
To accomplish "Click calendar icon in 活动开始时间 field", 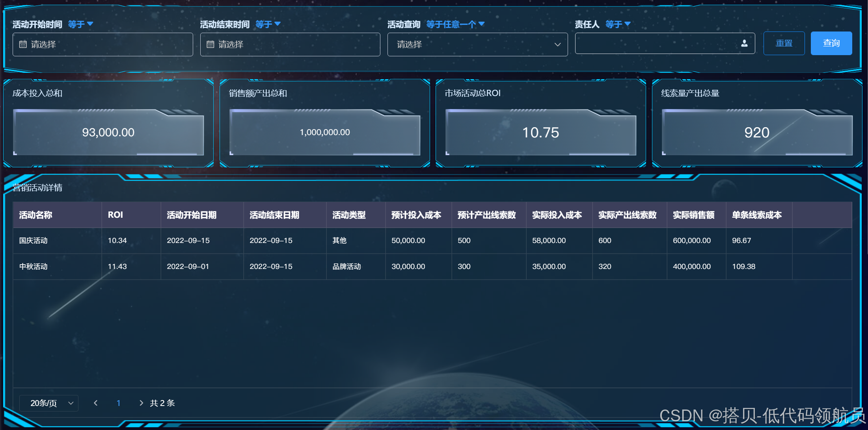I will pyautogui.click(x=23, y=44).
